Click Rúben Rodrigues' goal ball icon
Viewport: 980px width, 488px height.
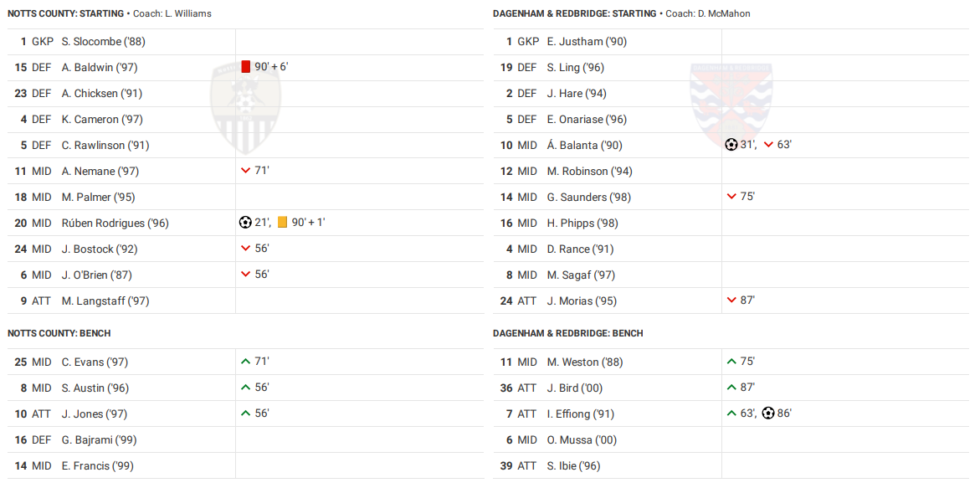click(245, 223)
